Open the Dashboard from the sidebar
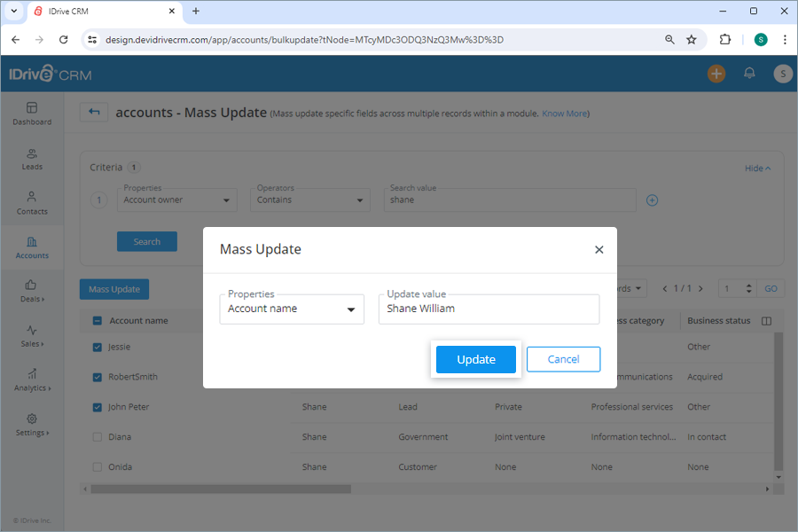 32,116
